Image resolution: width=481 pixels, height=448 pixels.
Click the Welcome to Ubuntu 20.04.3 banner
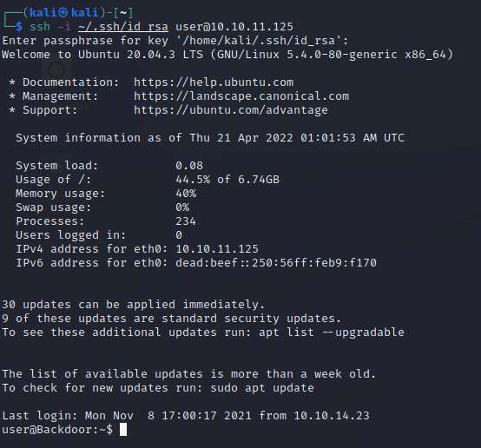pos(227,55)
